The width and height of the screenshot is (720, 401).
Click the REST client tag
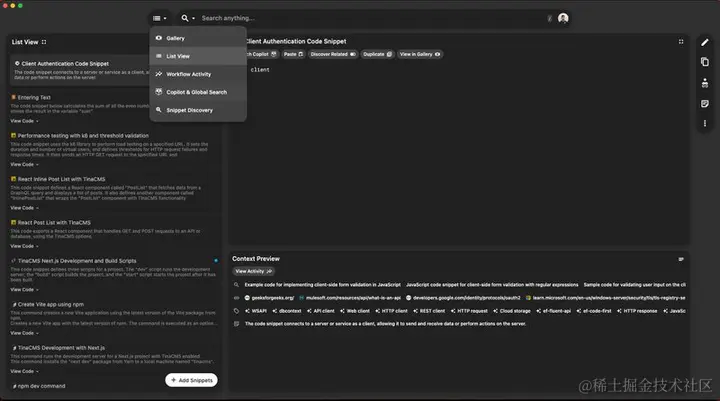[429, 311]
